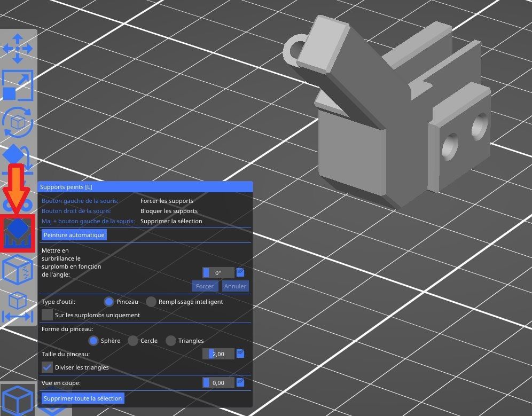Choose the Triangles brush shape

171,341
